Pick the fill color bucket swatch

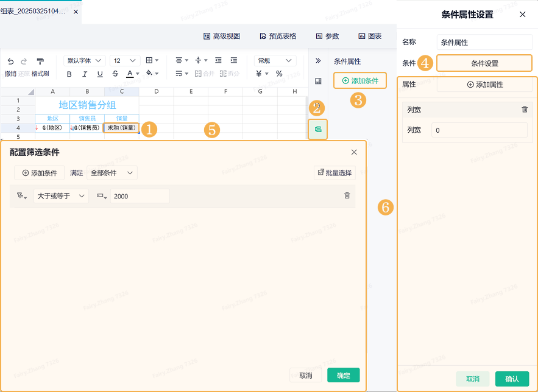pos(149,73)
